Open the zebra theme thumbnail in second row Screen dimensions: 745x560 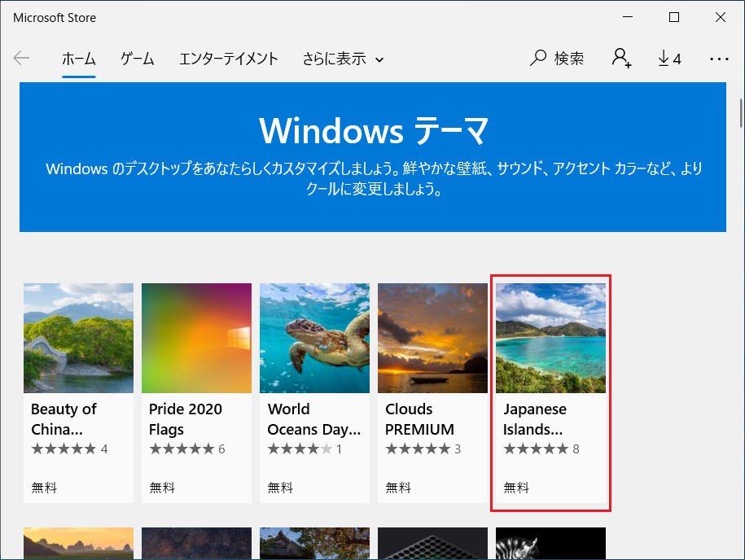(550, 543)
